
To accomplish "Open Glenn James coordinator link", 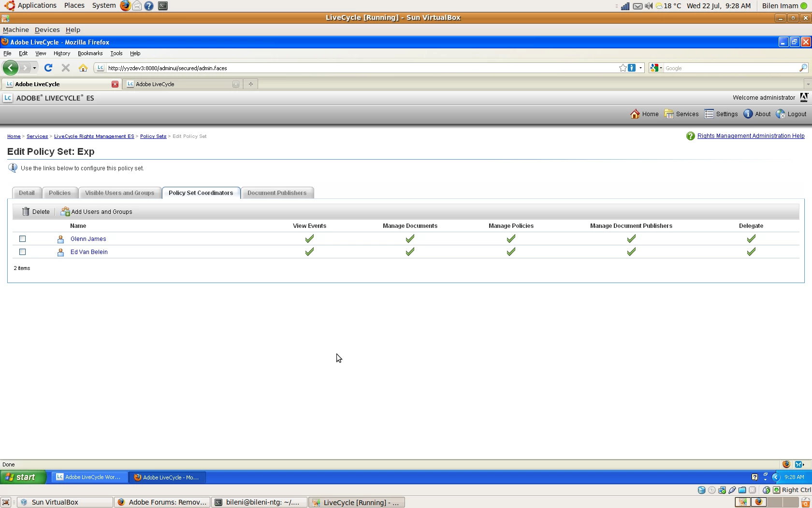I will pos(88,239).
